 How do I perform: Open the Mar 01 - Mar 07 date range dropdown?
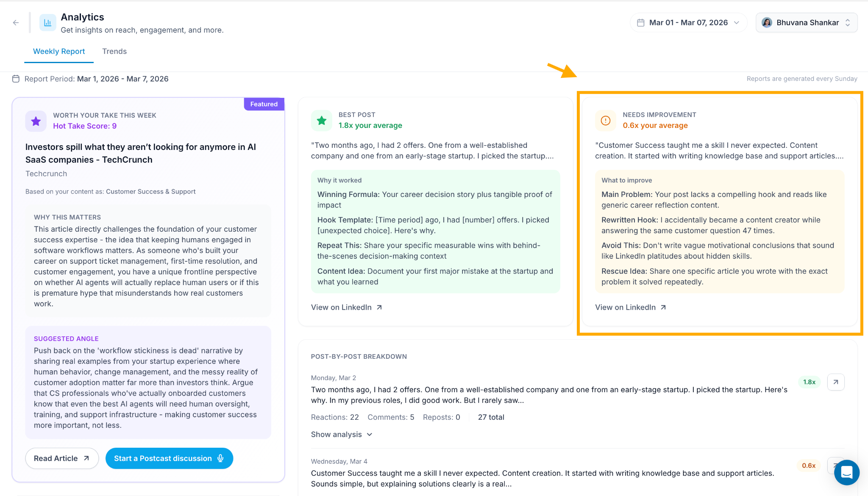688,23
